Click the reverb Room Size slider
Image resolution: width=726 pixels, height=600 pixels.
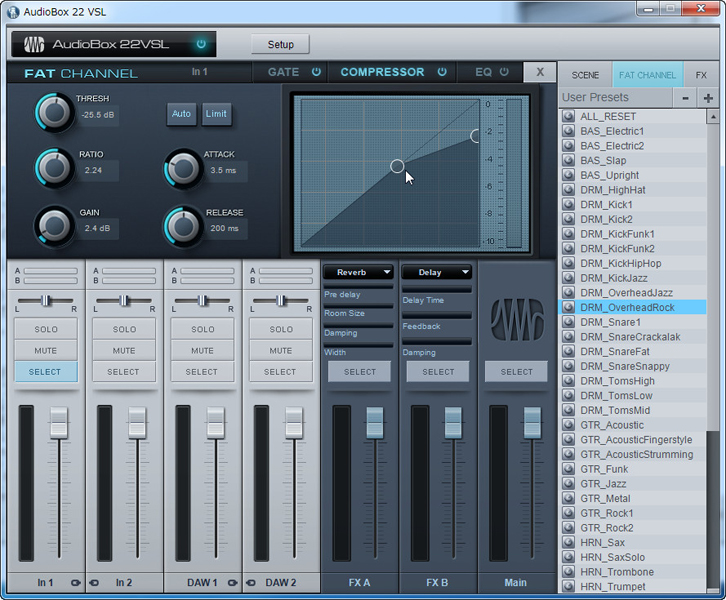(x=358, y=306)
